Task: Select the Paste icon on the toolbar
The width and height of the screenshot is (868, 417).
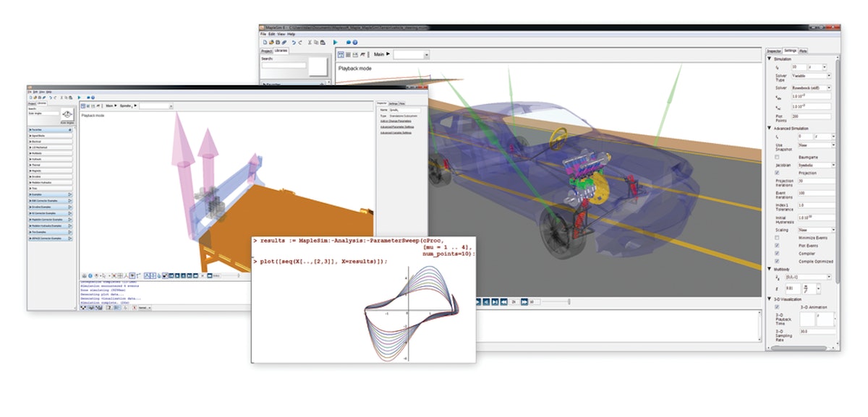Action: tap(323, 42)
